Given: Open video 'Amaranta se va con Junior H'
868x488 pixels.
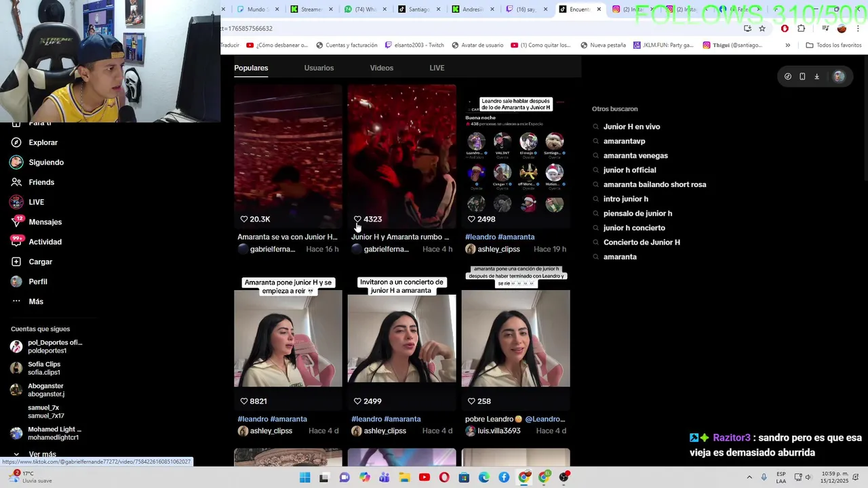Looking at the screenshot, I should (x=288, y=157).
